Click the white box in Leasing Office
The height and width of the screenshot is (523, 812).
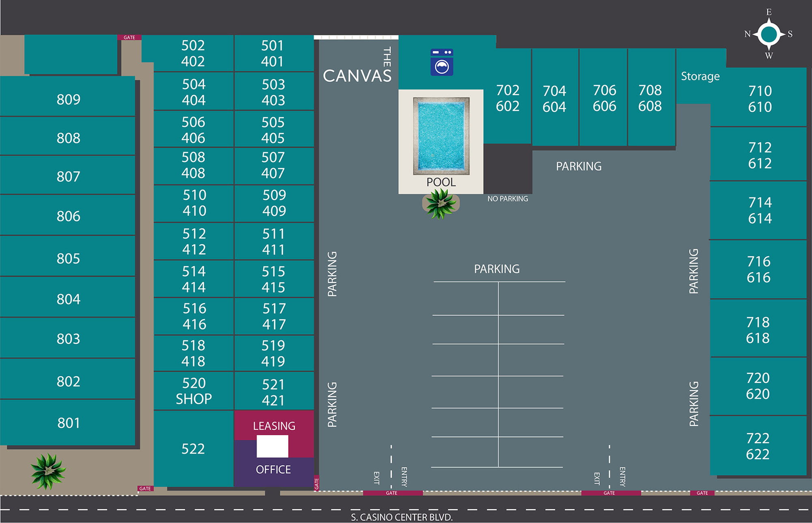click(272, 446)
